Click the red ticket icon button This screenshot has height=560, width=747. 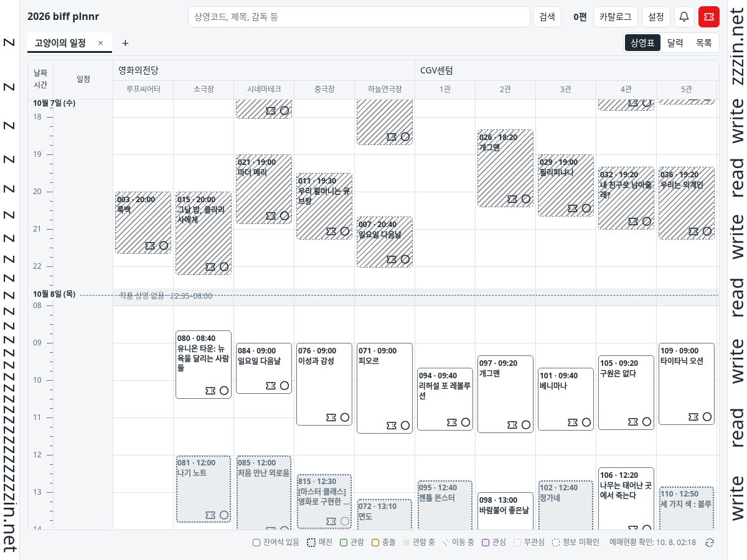pyautogui.click(x=709, y=17)
